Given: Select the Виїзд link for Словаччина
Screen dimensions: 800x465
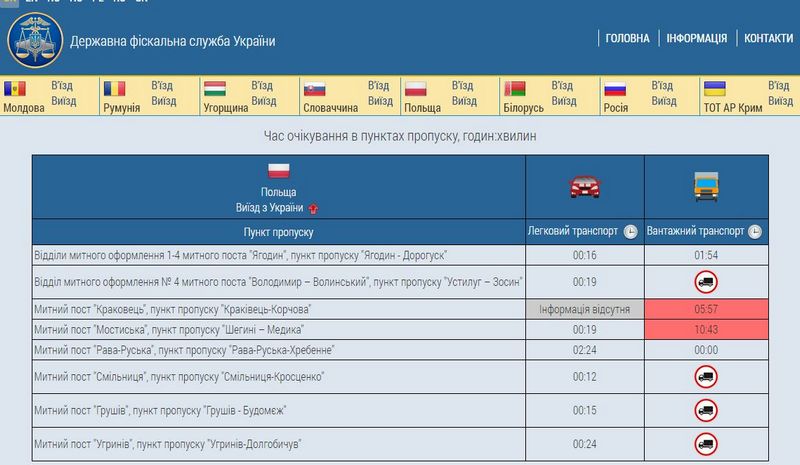Looking at the screenshot, I should pyautogui.click(x=379, y=101).
